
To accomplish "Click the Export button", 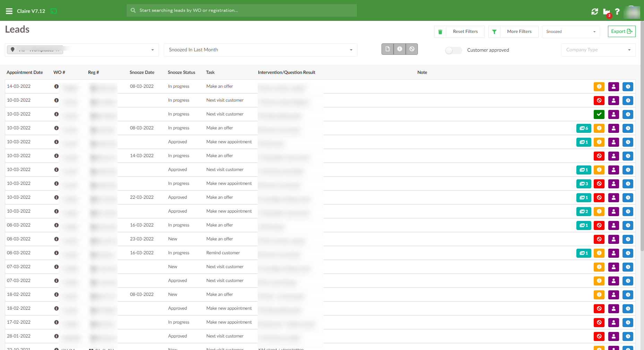I will (621, 32).
